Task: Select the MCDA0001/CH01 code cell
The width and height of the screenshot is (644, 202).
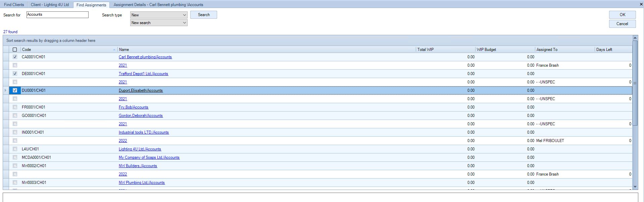Action: click(69, 157)
